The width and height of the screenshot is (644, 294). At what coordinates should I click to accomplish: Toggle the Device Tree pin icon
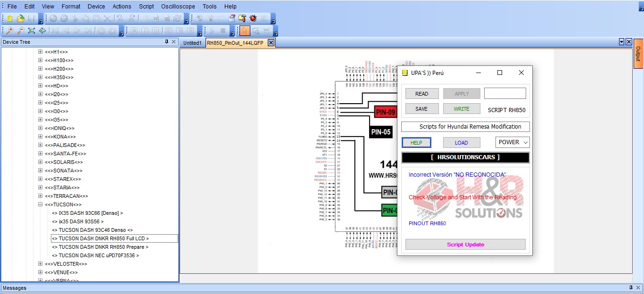[166, 42]
